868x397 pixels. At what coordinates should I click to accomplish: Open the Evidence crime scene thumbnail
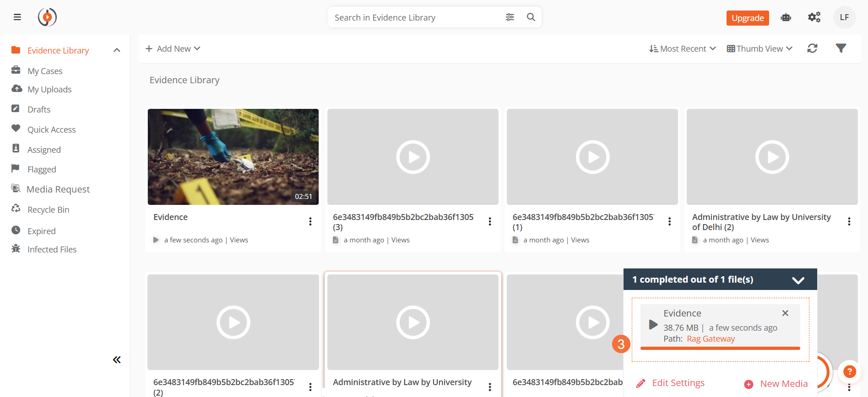coord(233,157)
